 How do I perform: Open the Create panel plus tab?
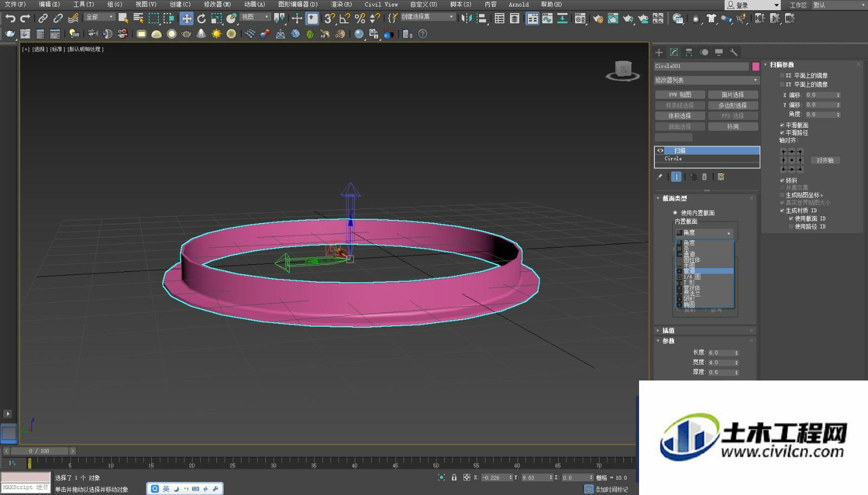click(659, 52)
